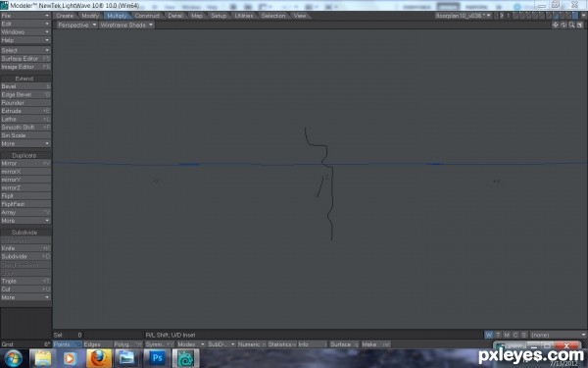Image resolution: width=588 pixels, height=368 pixels.
Task: Select the Points selection mode
Action: (67, 344)
